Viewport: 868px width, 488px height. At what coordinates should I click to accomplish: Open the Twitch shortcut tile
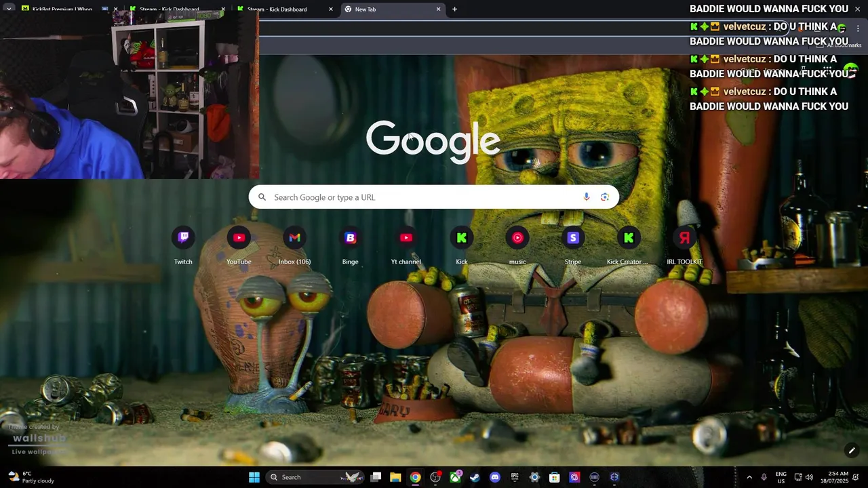(183, 245)
